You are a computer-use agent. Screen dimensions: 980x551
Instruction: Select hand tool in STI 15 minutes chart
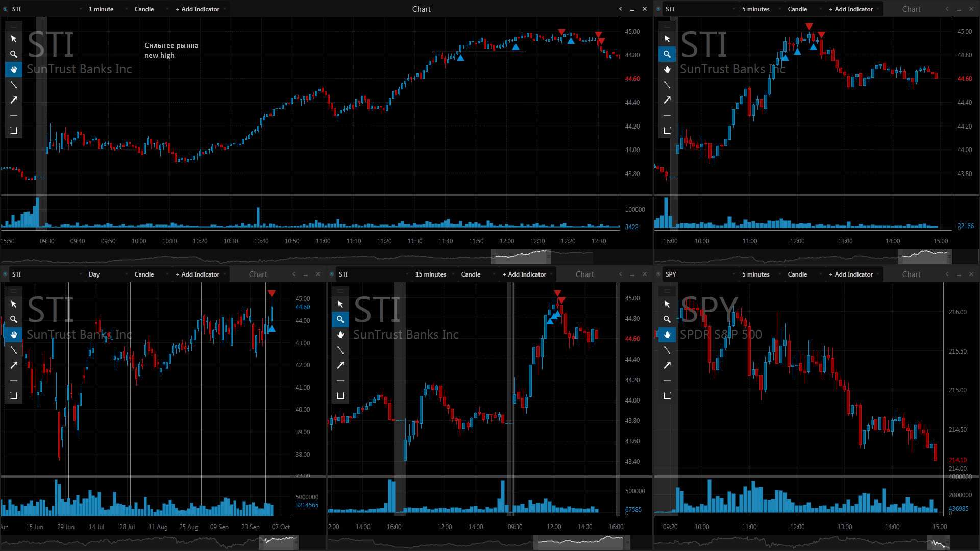click(340, 335)
